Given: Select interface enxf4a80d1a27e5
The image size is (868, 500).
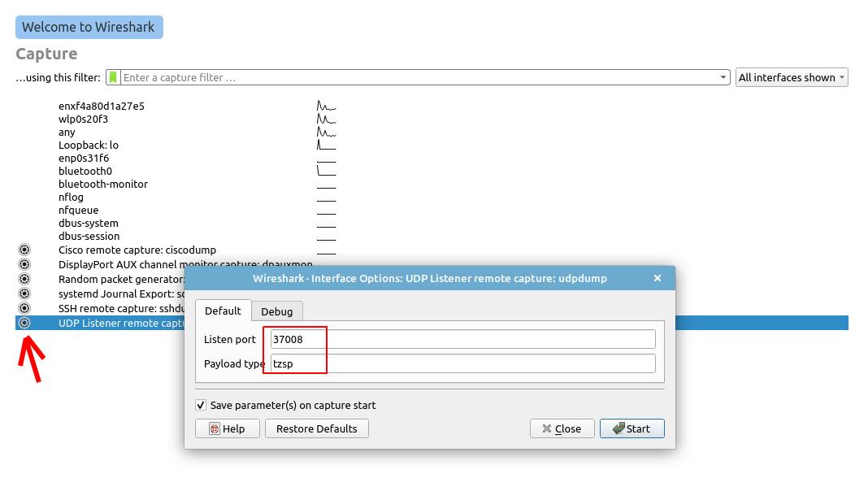Looking at the screenshot, I should 102,106.
